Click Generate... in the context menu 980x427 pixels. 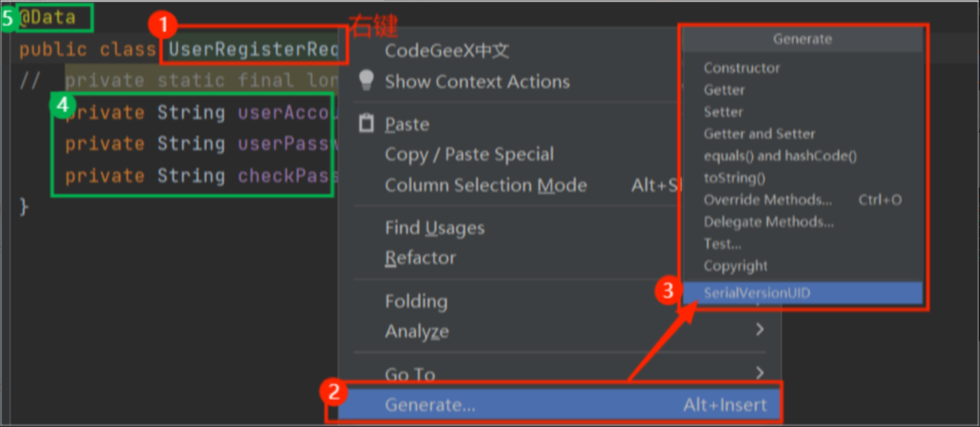click(x=430, y=405)
